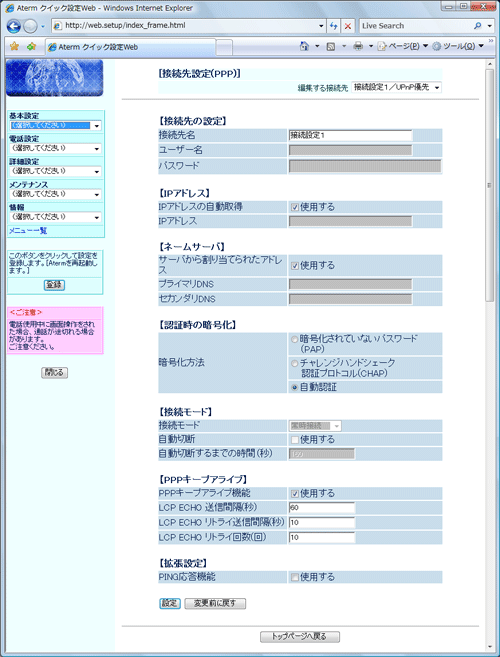Go forward with the IE forward arrow
500x657 pixels.
click(30, 26)
